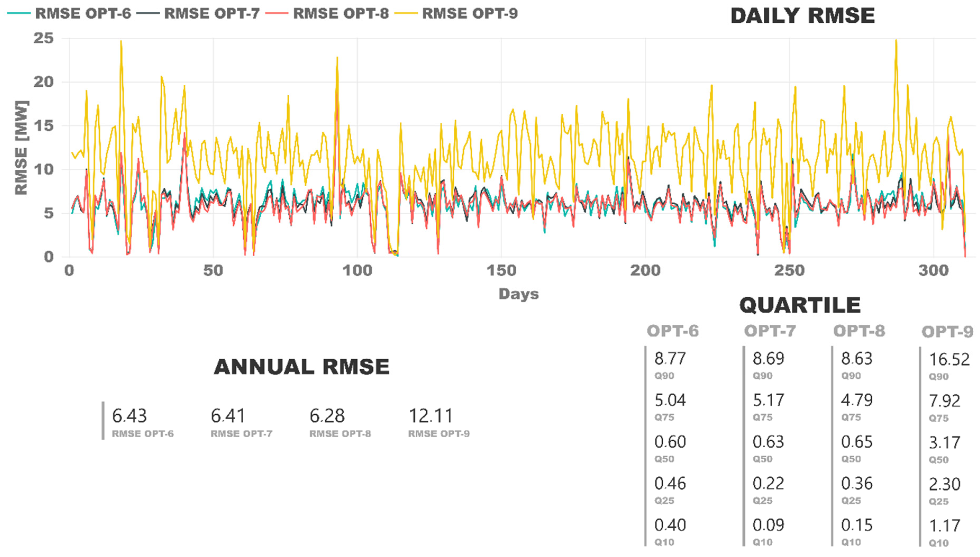Select the 12.11 RMSE OPT-9 annual card
The width and height of the screenshot is (980, 557).
431,416
